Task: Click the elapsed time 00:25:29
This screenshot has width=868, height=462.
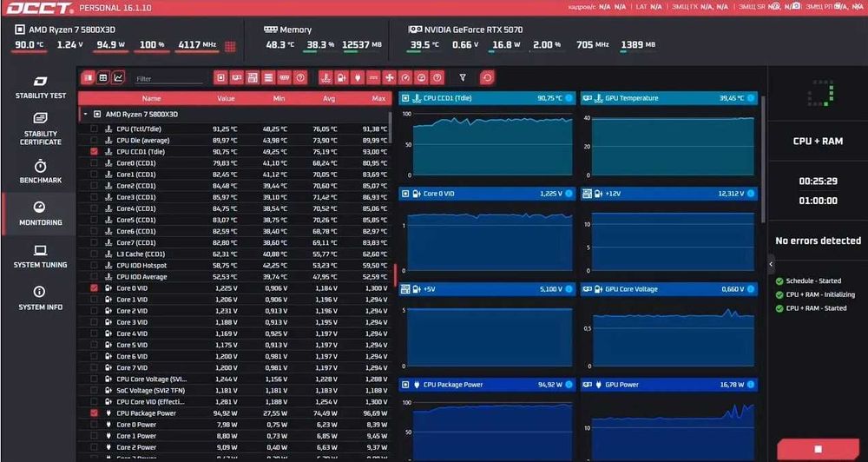Action: pyautogui.click(x=819, y=181)
